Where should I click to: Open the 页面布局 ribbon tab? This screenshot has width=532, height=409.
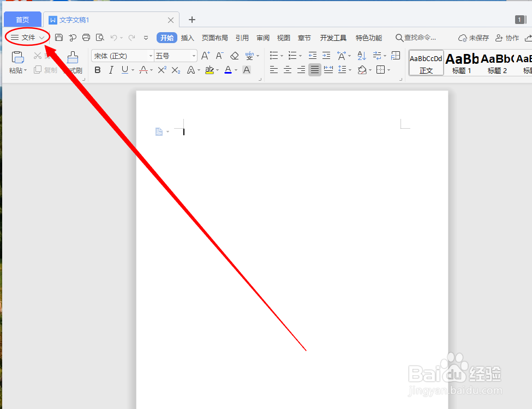215,38
